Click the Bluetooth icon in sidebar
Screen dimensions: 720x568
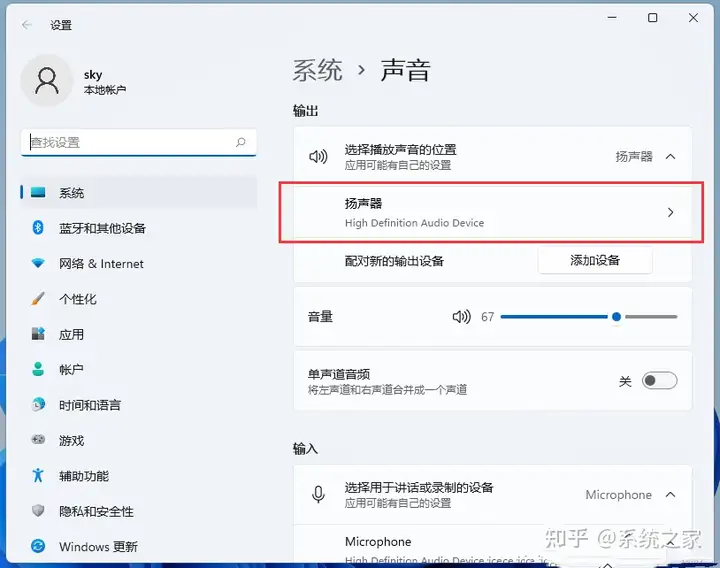(x=38, y=227)
